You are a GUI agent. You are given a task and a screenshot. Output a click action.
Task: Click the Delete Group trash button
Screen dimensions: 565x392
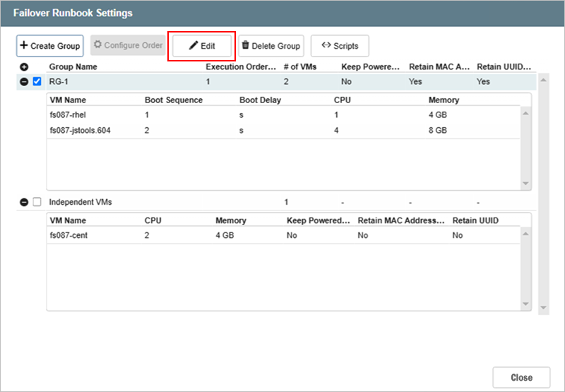click(x=271, y=46)
